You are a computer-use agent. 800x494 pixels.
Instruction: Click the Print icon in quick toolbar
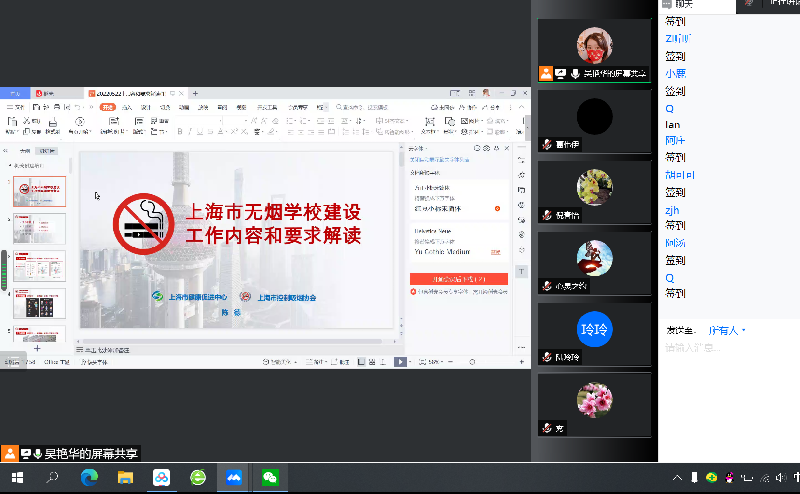(x=57, y=107)
